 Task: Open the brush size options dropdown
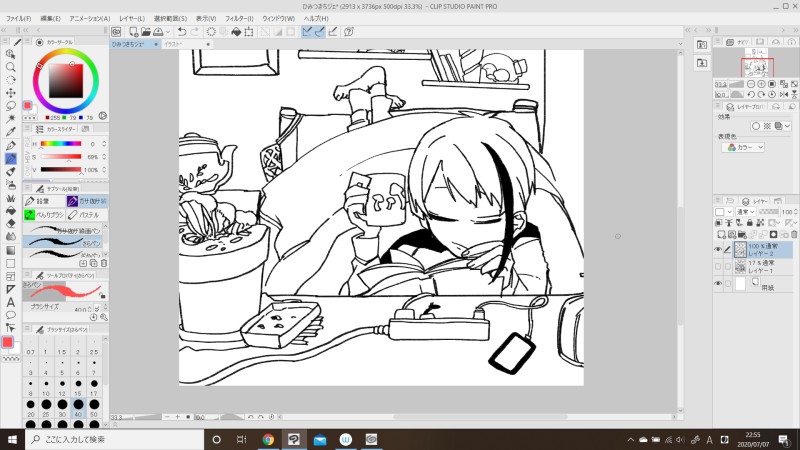(97, 309)
